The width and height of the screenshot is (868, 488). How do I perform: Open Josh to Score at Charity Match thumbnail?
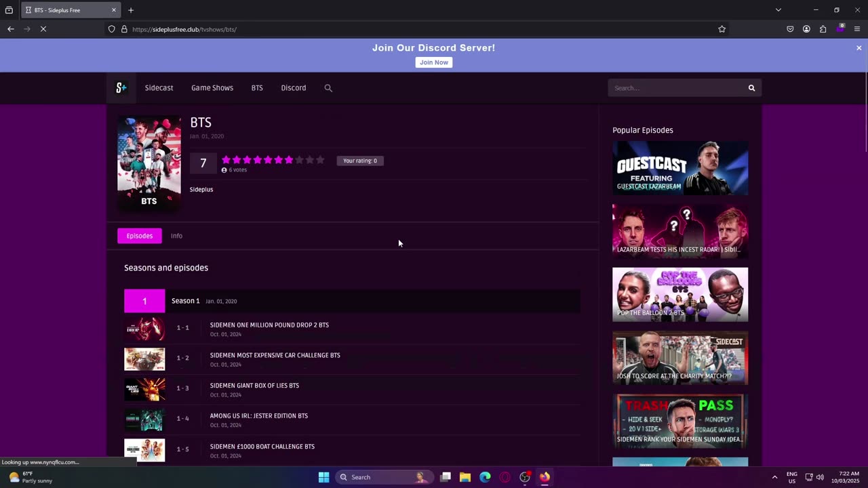pos(680,358)
